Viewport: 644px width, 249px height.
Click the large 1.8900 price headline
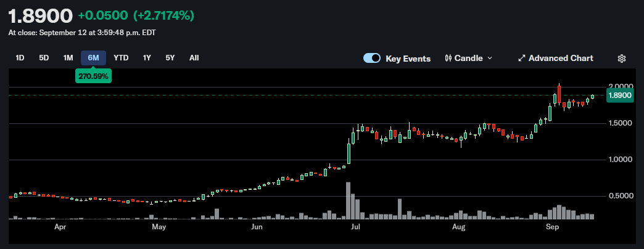[x=41, y=16]
